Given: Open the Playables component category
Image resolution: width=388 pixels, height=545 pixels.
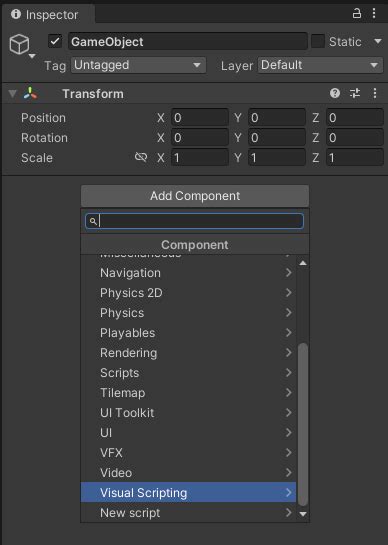Looking at the screenshot, I should tap(188, 333).
